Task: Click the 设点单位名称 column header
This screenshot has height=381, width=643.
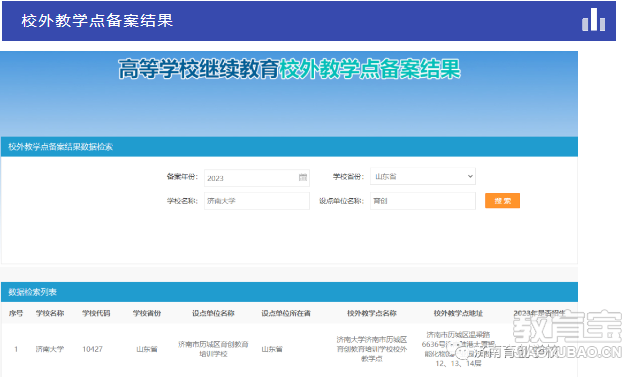Action: (213, 313)
